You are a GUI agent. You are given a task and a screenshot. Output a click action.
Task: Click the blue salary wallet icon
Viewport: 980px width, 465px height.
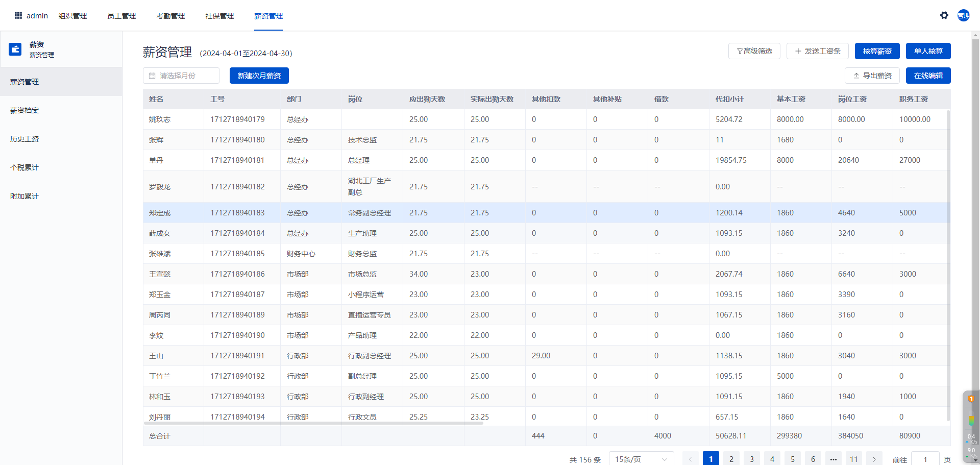(15, 49)
